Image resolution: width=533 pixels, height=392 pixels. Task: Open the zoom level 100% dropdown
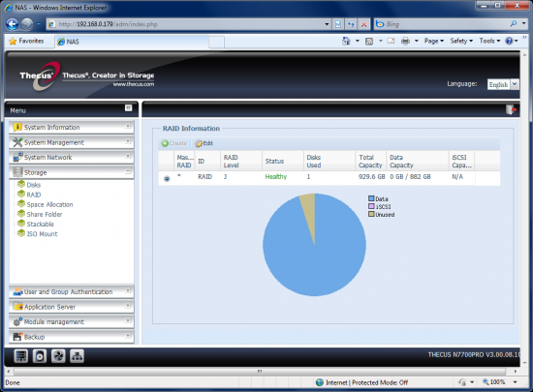[x=515, y=382]
